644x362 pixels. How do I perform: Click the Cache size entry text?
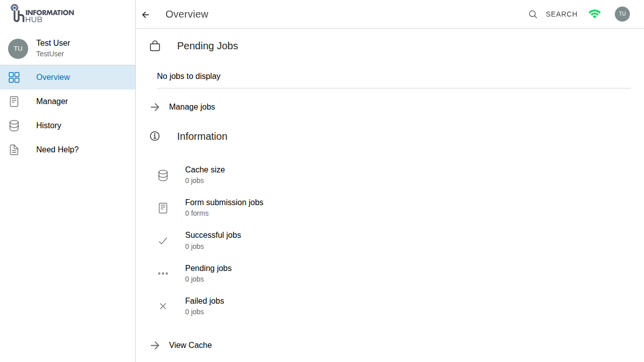coord(205,170)
